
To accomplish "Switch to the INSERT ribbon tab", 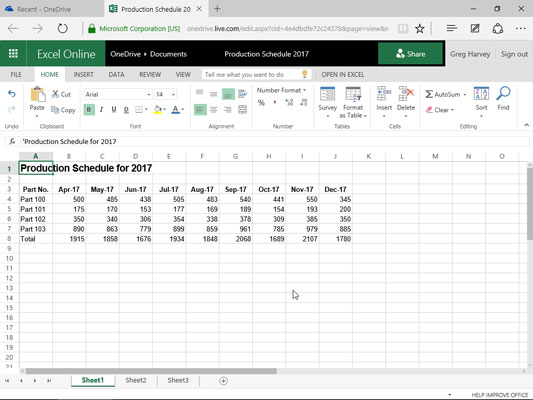I will coord(83,74).
